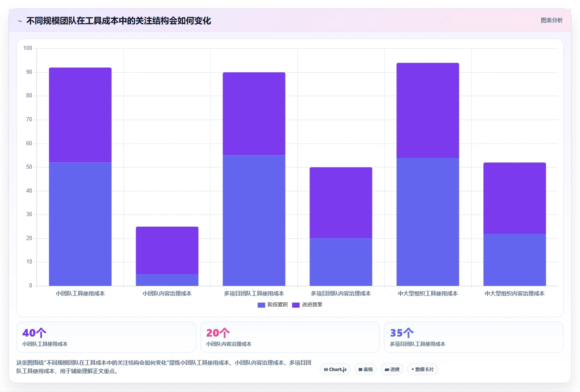This screenshot has height=392, width=580.
Task: Click the y-axis value 100
Action: click(x=28, y=48)
